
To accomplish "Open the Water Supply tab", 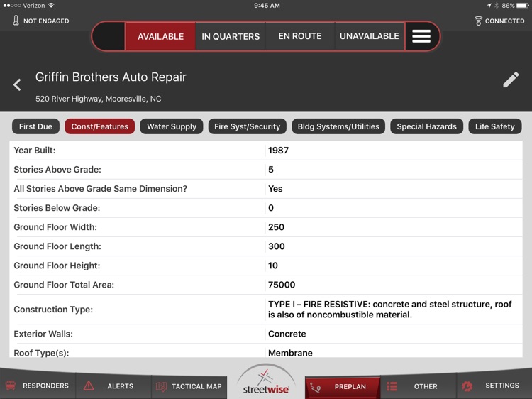I will [172, 126].
